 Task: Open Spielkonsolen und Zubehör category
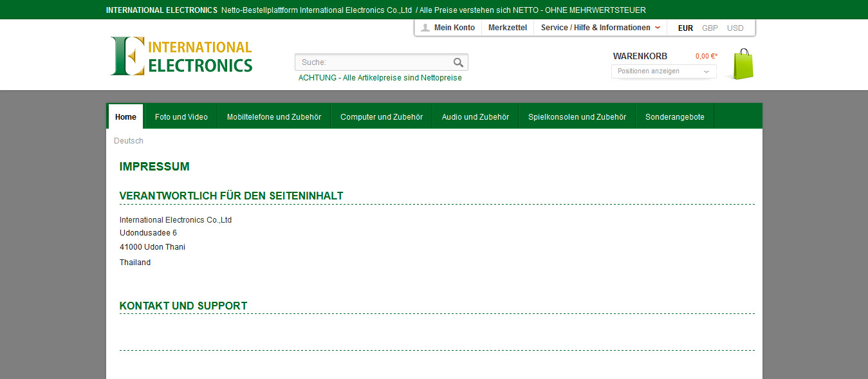[577, 116]
